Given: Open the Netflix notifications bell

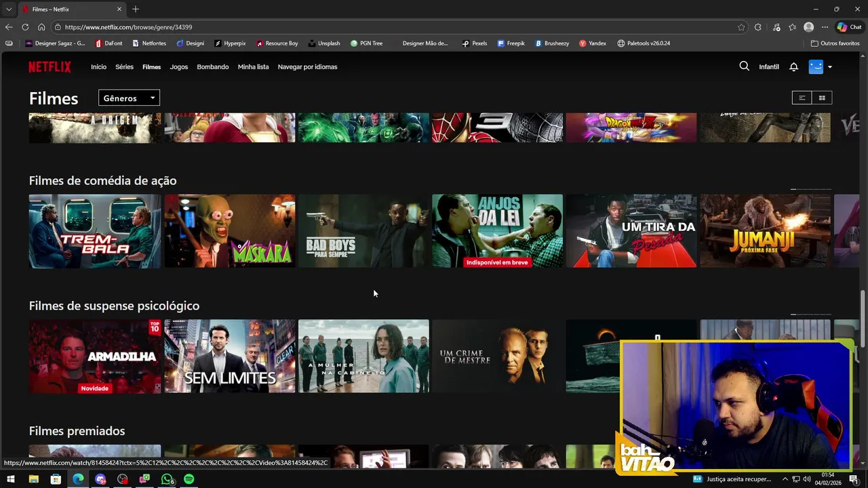Looking at the screenshot, I should pos(793,66).
